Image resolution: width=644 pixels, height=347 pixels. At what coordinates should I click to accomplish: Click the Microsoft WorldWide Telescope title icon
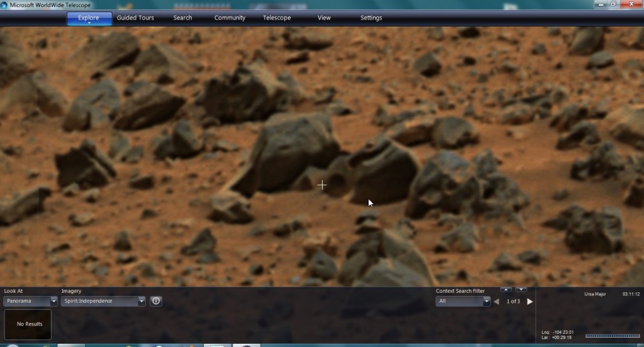pos(5,4)
